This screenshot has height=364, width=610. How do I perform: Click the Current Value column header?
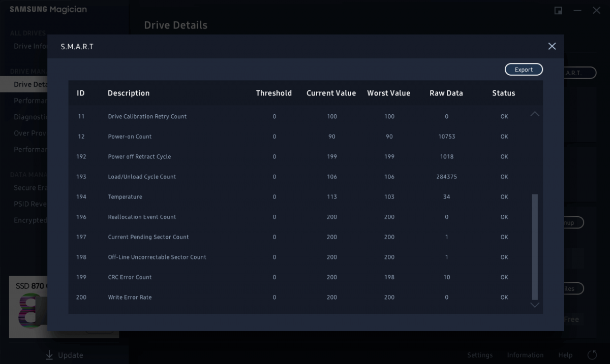331,93
